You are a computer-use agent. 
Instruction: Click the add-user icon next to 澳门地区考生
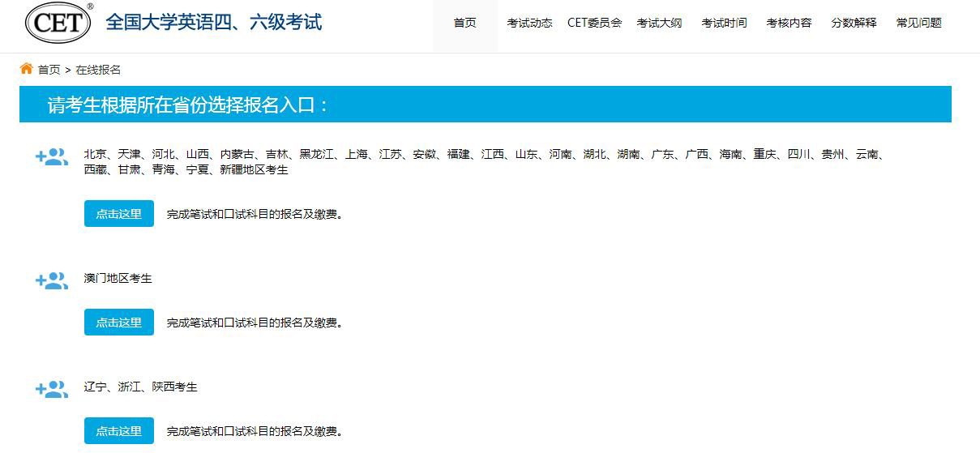click(x=52, y=281)
